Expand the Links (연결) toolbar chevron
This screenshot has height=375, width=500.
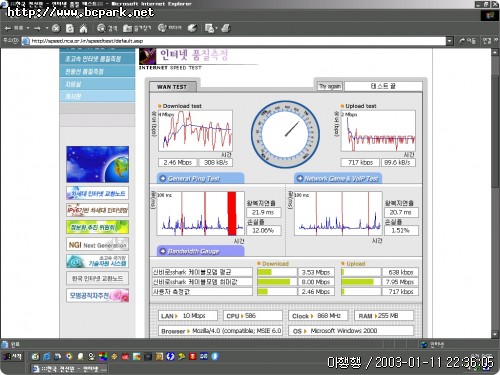(x=496, y=40)
